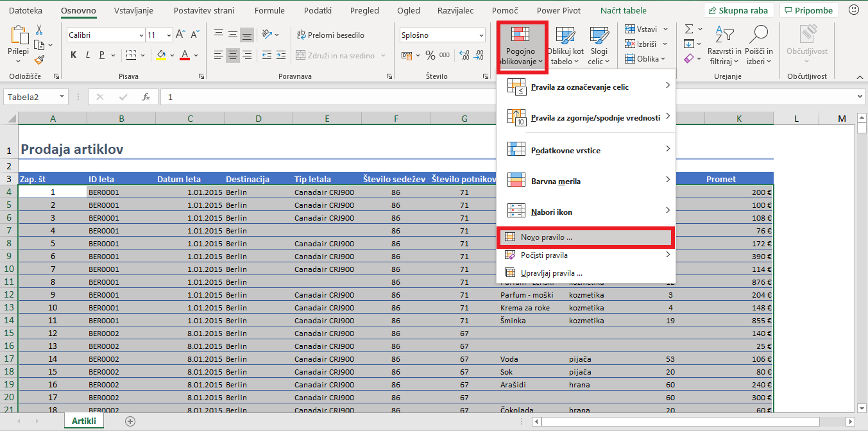Apply underline with the P button
The image size is (868, 431).
coord(102,55)
